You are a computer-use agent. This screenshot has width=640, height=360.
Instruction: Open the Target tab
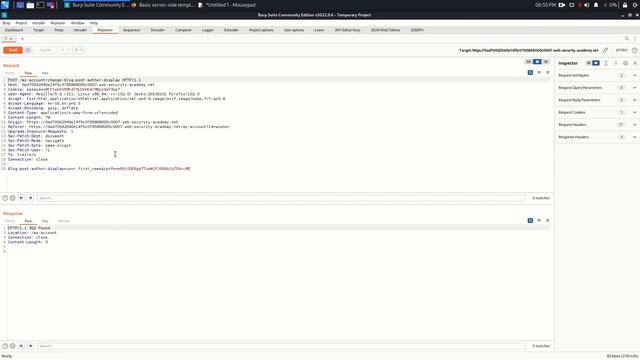[x=38, y=30]
